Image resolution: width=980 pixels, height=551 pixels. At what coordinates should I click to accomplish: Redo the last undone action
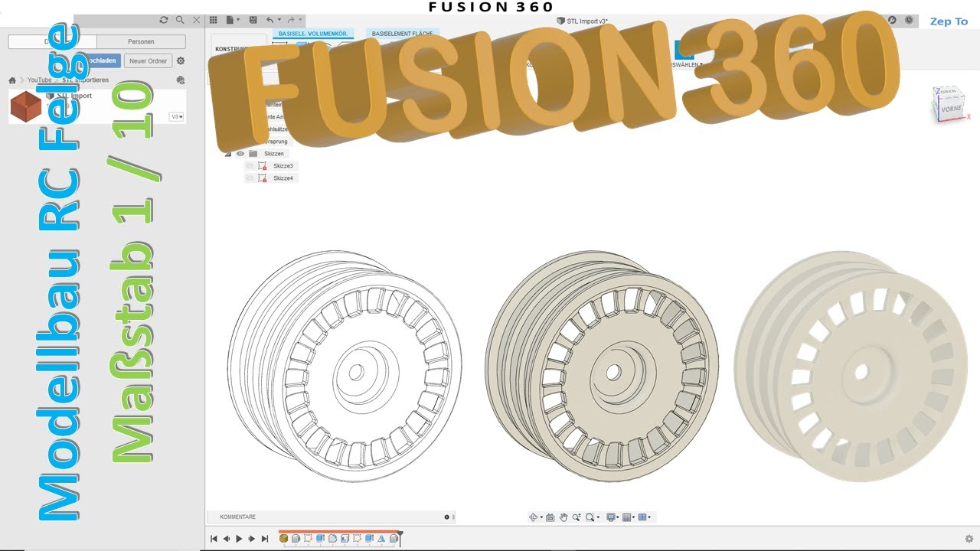tap(291, 20)
